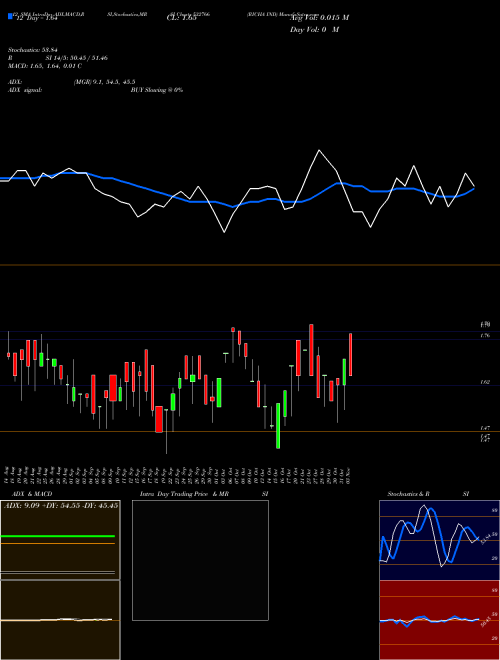Click the green ADX line in ADX panel

(x=58, y=536)
